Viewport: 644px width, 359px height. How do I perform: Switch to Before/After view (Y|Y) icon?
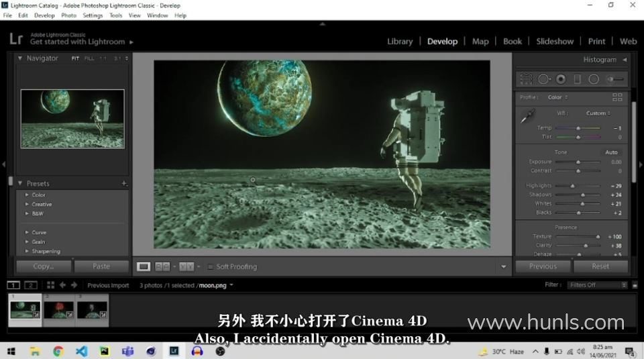tap(186, 266)
